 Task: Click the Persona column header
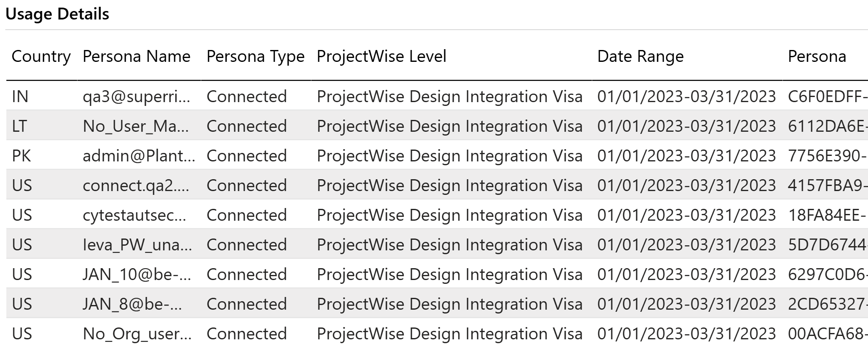(817, 56)
